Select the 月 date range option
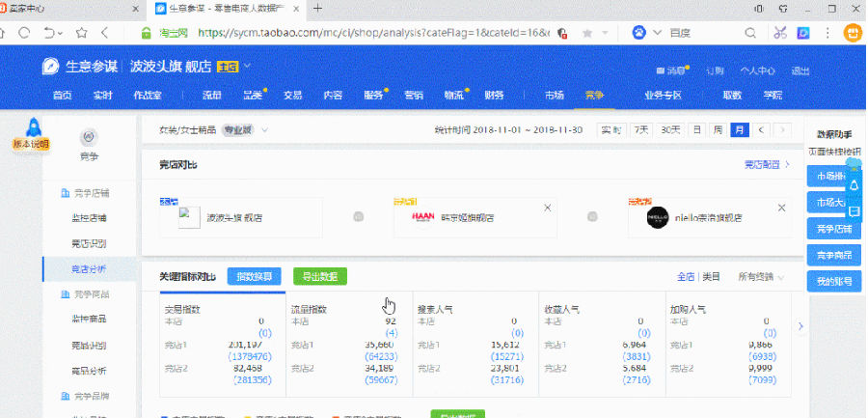This screenshot has height=418, width=868. (x=739, y=129)
